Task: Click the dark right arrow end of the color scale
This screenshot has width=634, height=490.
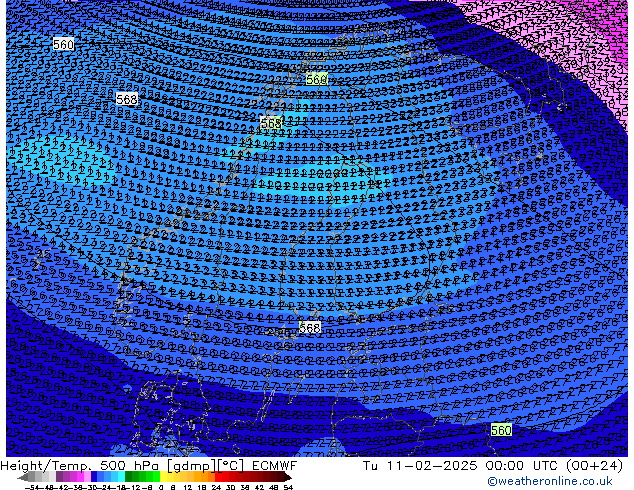Action: pyautogui.click(x=288, y=478)
